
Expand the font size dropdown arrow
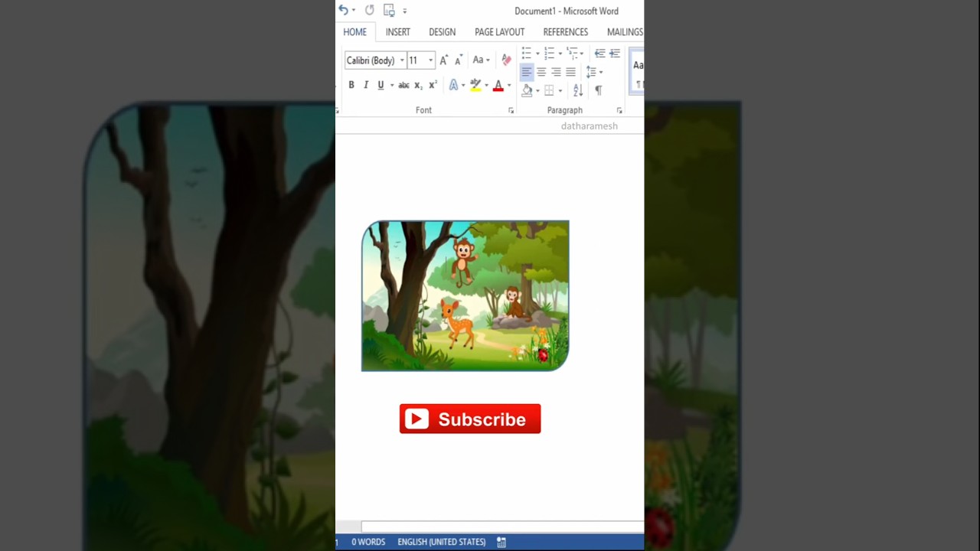click(x=430, y=60)
